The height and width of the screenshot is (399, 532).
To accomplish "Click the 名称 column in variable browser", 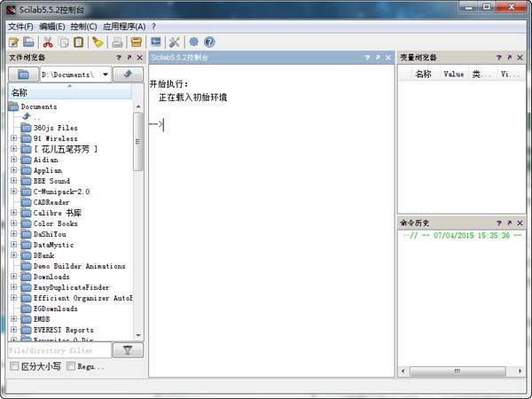I will (x=423, y=74).
